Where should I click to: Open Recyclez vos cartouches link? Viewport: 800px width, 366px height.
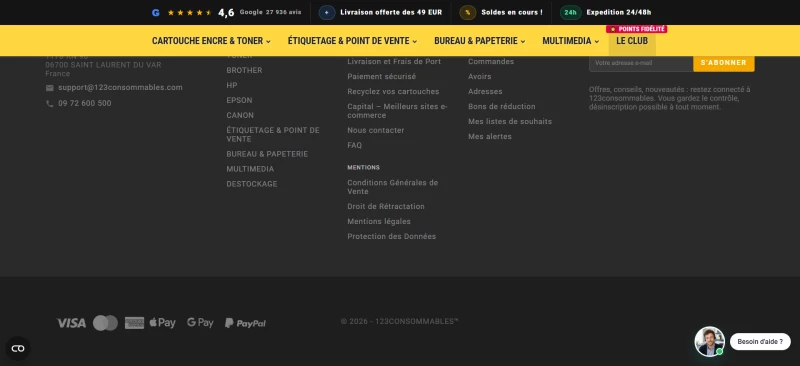coord(393,91)
